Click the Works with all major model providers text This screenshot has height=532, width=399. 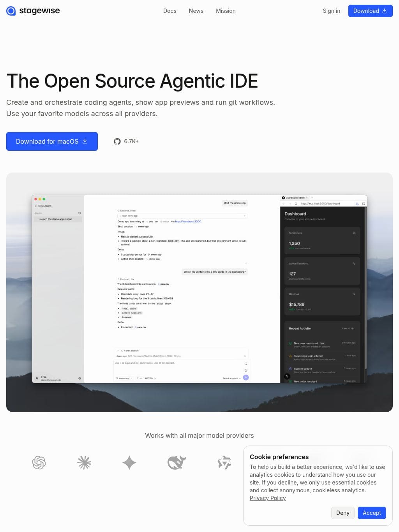coord(199,435)
